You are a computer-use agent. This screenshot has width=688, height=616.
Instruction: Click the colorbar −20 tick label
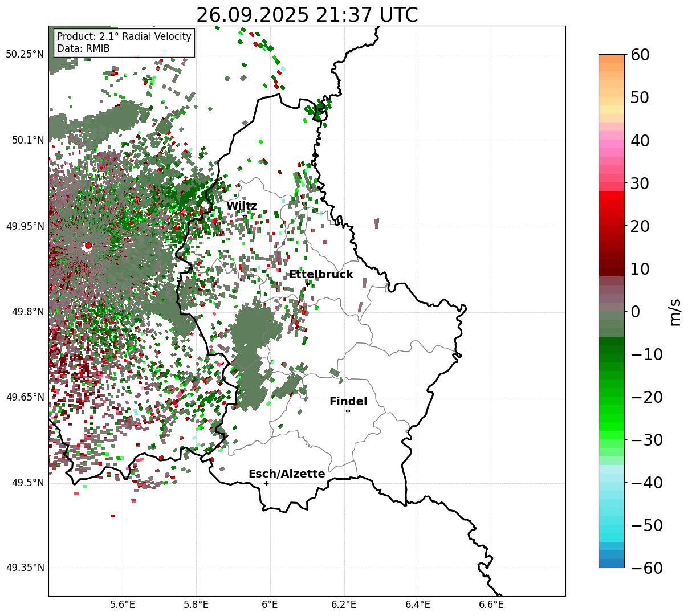point(646,397)
